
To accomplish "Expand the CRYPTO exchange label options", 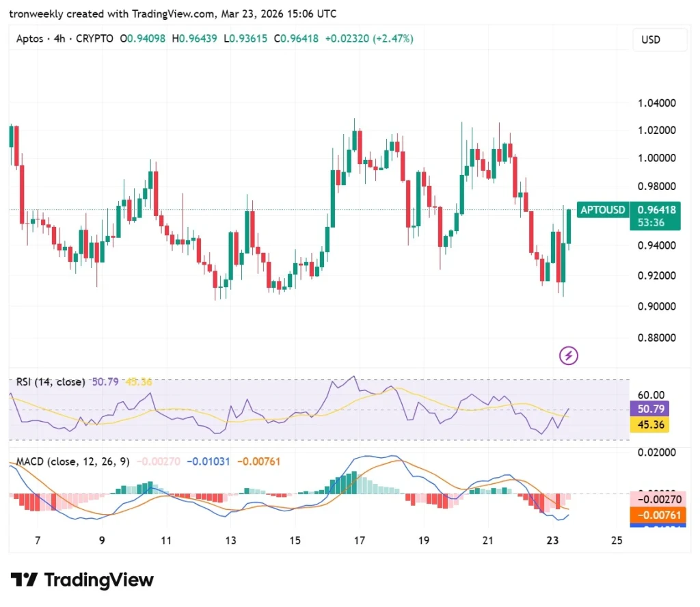I will 96,39.
